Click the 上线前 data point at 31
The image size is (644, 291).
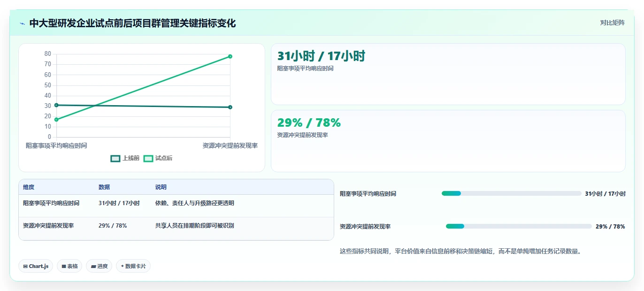56,105
